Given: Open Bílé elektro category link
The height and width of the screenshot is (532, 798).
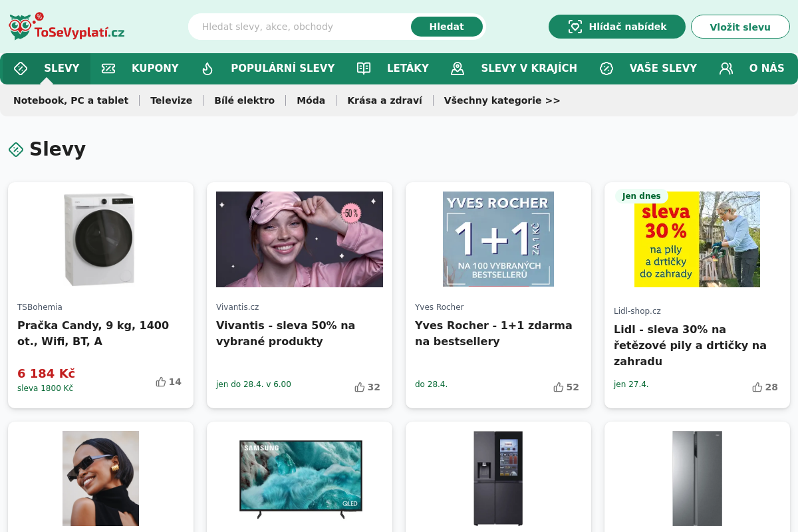Looking at the screenshot, I should [x=244, y=100].
